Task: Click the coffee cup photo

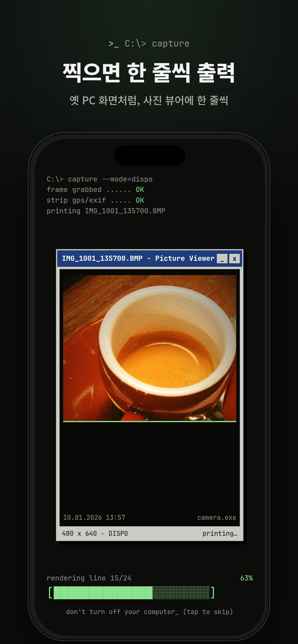Action: 150,348
